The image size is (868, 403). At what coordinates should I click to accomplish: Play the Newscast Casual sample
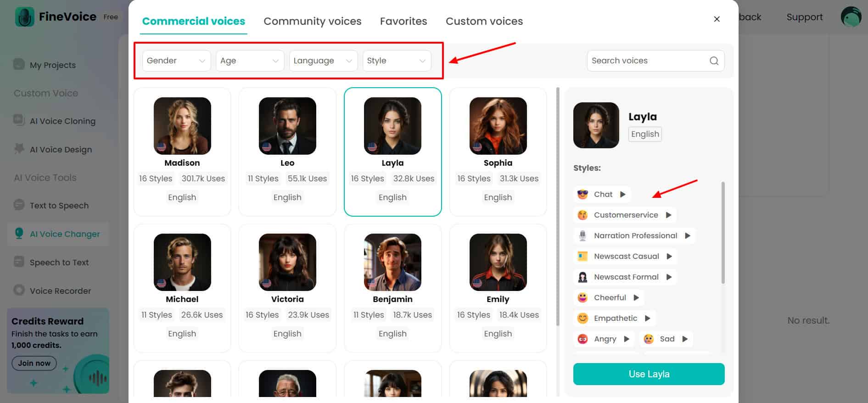point(669,256)
